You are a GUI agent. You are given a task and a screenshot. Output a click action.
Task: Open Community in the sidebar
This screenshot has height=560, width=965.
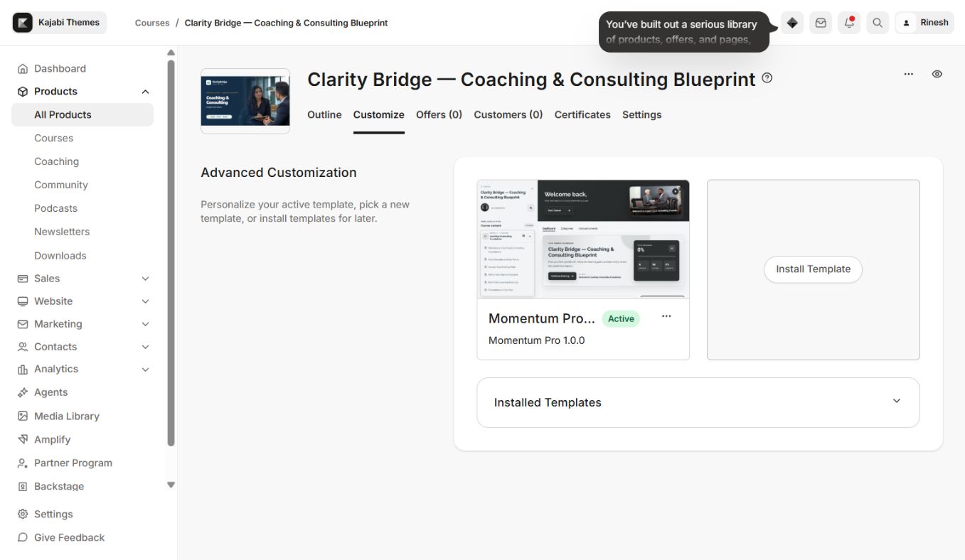[x=61, y=185]
